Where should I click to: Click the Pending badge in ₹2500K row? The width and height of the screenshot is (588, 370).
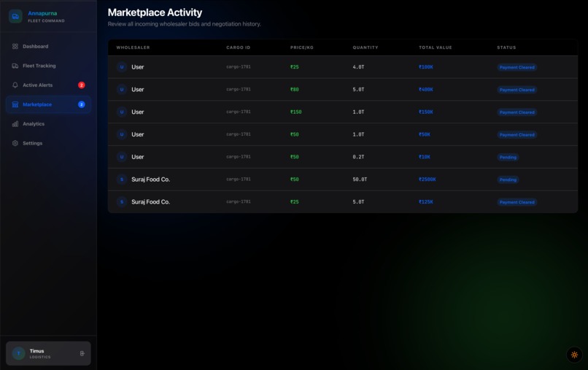point(508,180)
